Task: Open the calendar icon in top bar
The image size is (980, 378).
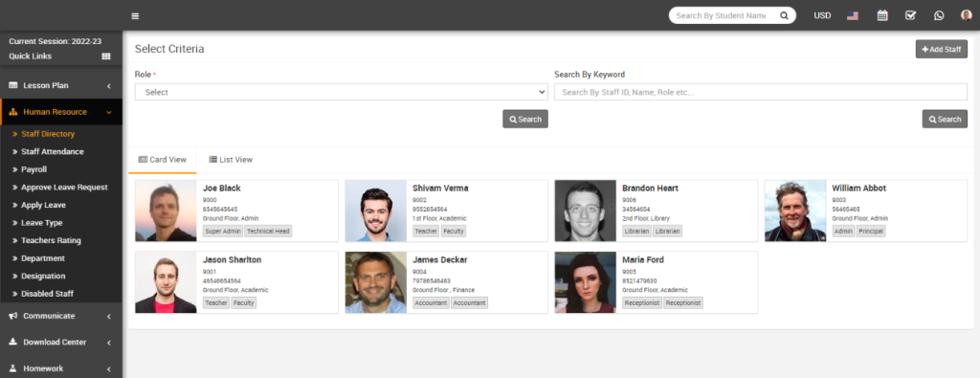Action: (882, 15)
